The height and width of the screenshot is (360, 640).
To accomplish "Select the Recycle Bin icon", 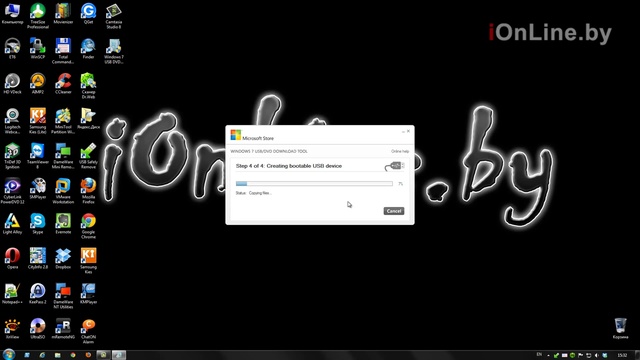I will pos(620,329).
